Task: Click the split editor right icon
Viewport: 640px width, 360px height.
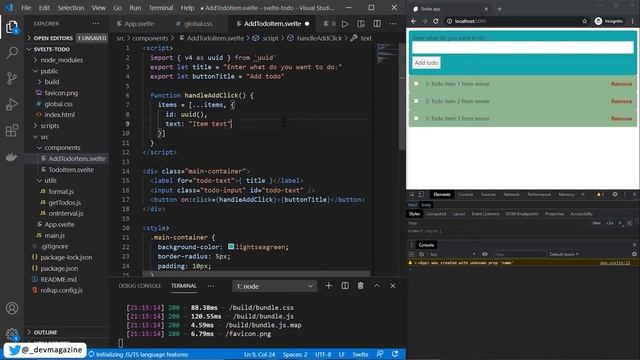Action: tap(377, 24)
